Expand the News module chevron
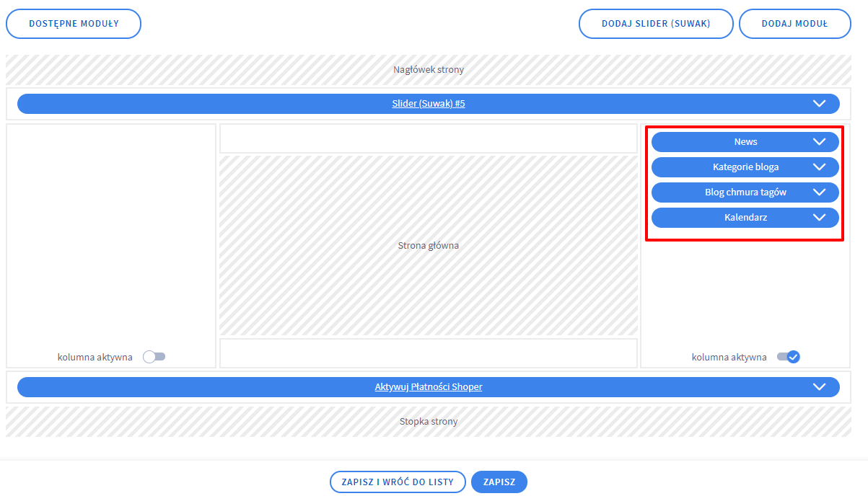Image resolution: width=868 pixels, height=496 pixels. pos(819,142)
